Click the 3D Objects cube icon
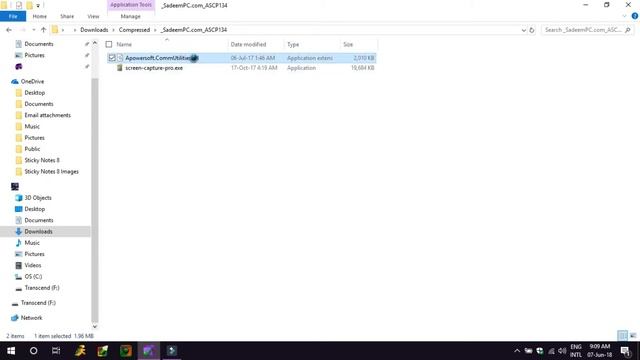This screenshot has width=640, height=360. 18,198
